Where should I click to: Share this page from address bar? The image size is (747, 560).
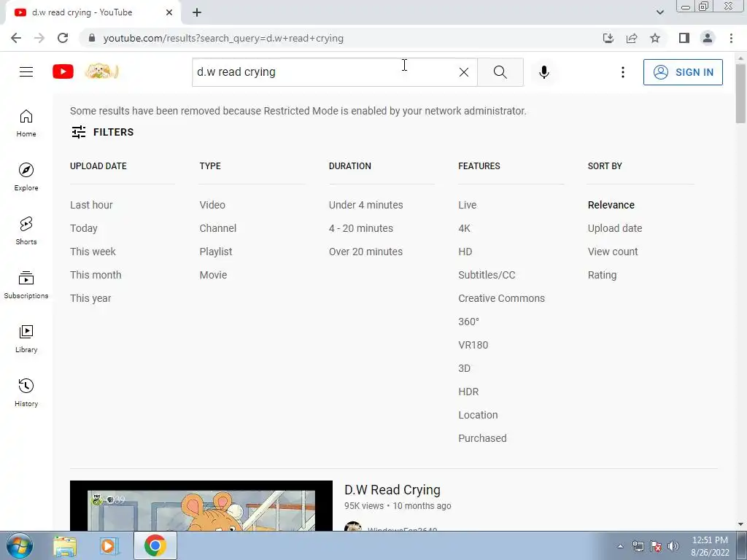pyautogui.click(x=632, y=38)
